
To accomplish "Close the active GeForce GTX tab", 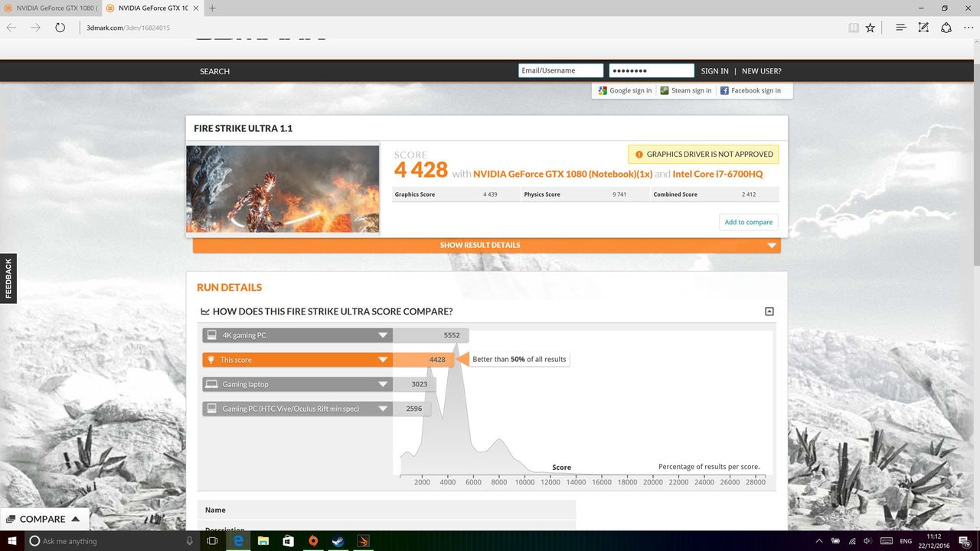I will pyautogui.click(x=194, y=8).
